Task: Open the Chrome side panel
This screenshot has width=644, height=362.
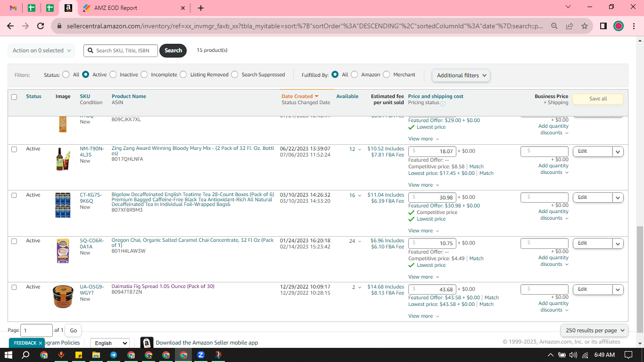Action: pos(603,26)
